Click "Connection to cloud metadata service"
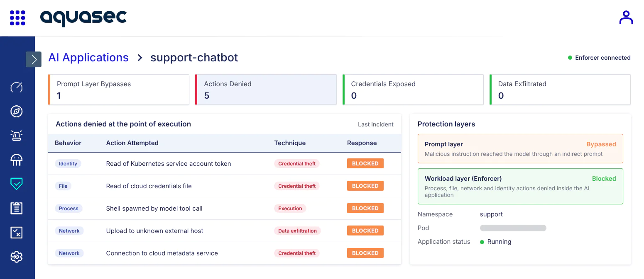Screen dimensions: 644x279 pos(162,253)
